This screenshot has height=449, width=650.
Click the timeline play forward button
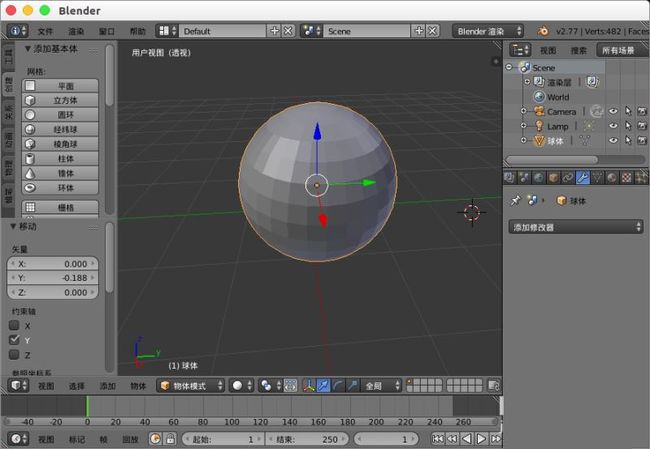481,438
